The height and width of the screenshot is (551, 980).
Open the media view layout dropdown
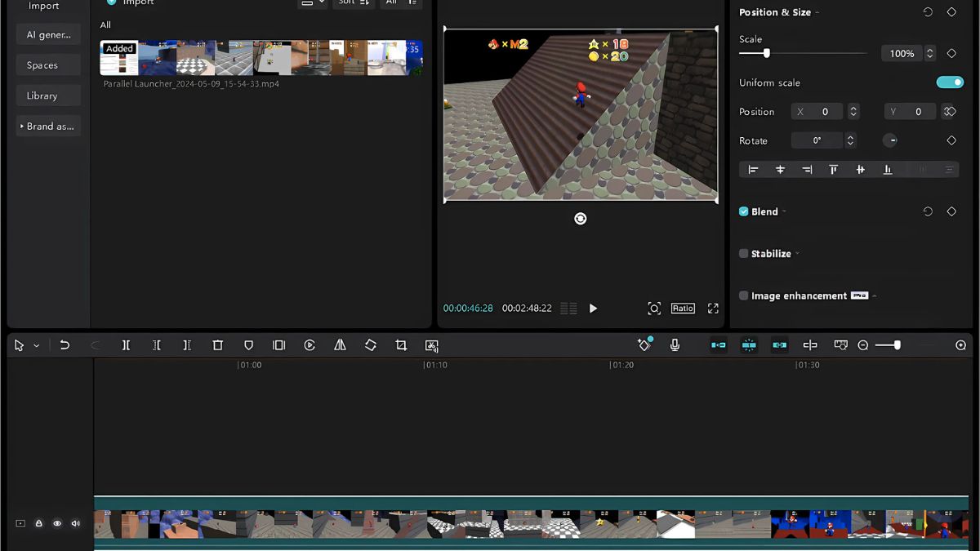(312, 3)
